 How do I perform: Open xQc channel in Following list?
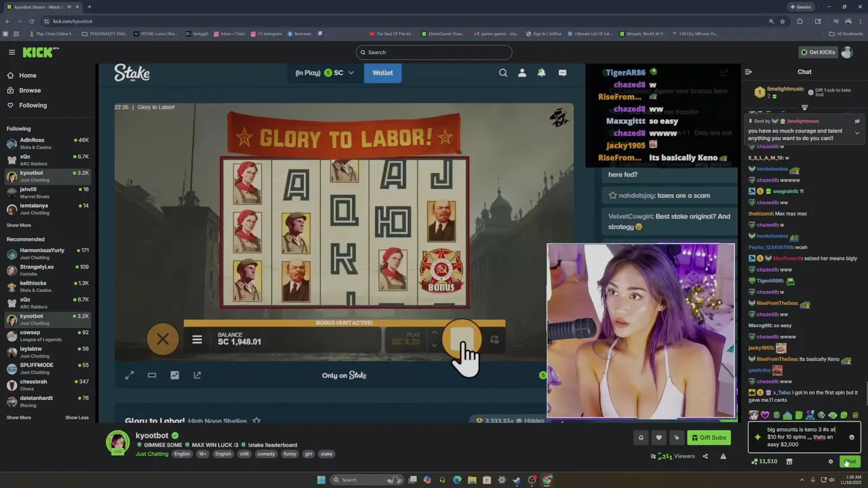coord(47,159)
